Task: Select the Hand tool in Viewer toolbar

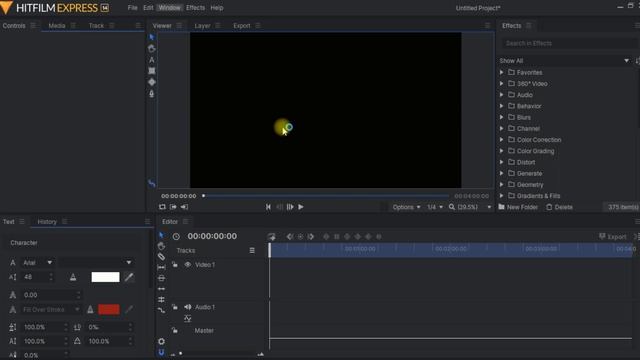Action: click(152, 49)
